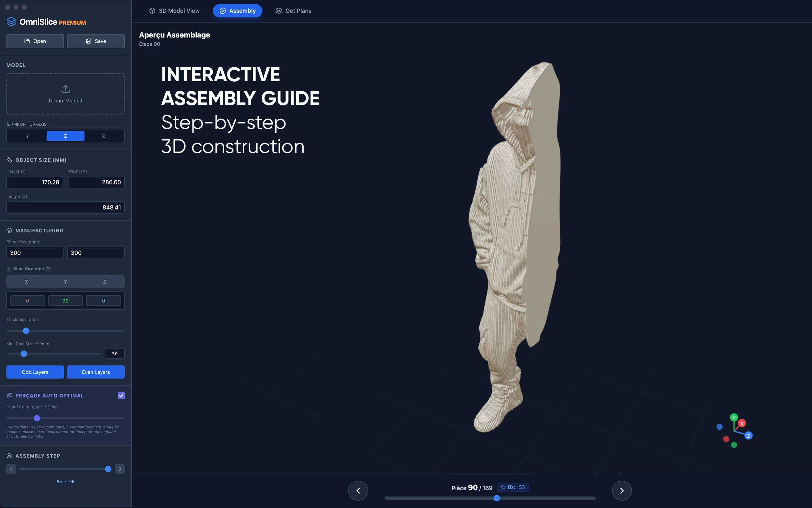Select X as import up-axis
The width and height of the screenshot is (812, 508).
coord(104,136)
